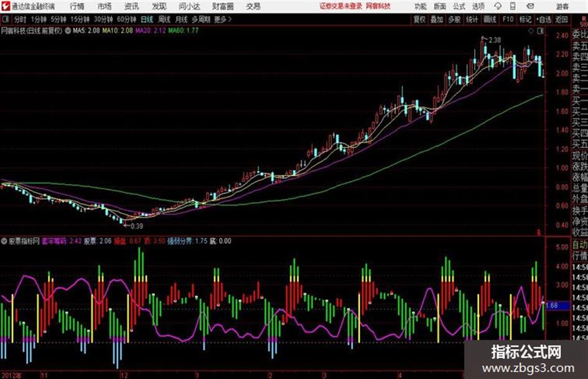Open the 问小达 menu
The width and height of the screenshot is (588, 379).
pos(189,6)
